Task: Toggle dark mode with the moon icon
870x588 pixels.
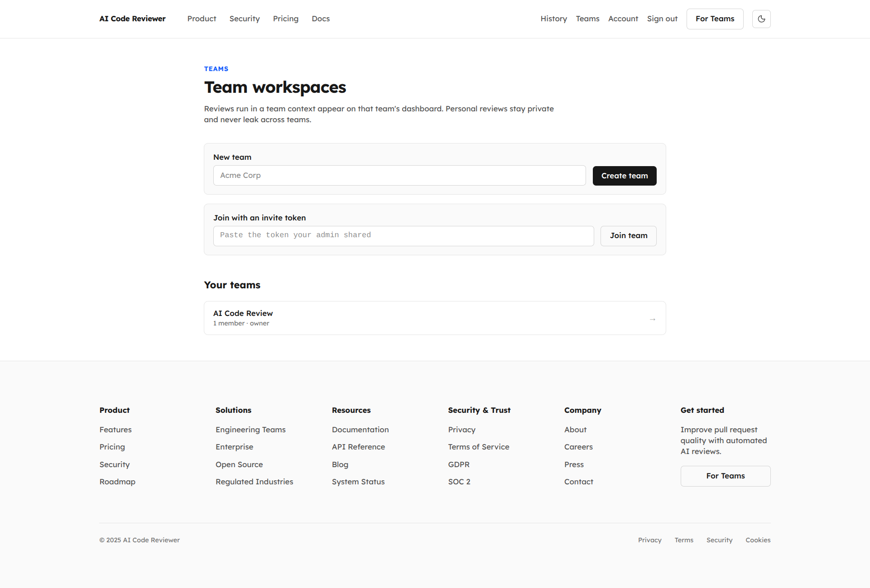Action: [x=761, y=19]
